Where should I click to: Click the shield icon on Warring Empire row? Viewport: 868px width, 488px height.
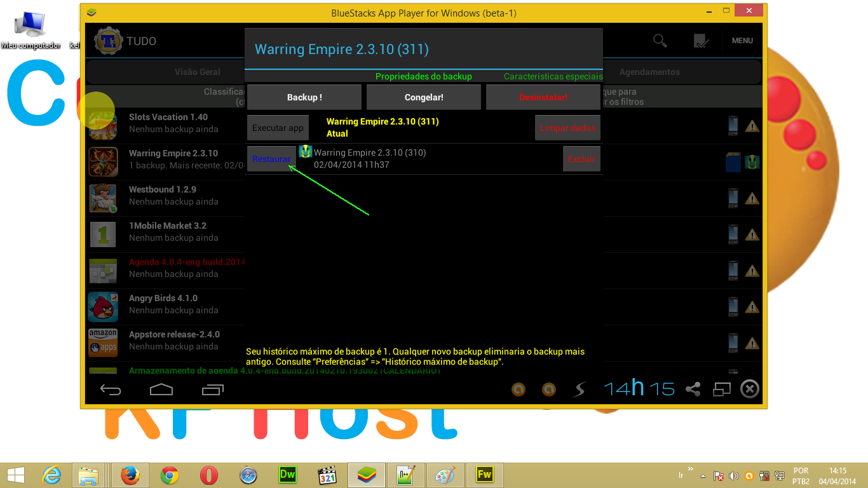753,161
